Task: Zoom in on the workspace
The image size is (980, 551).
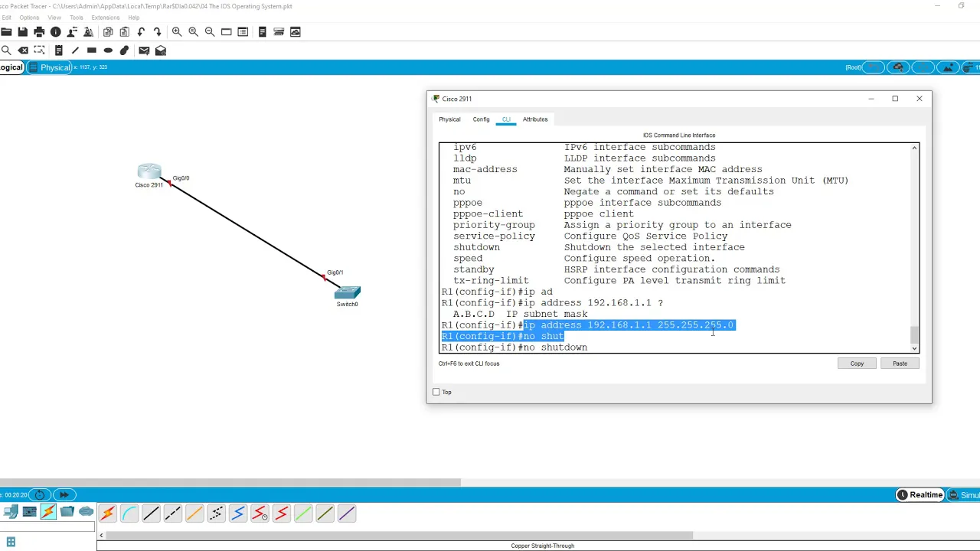Action: click(177, 32)
